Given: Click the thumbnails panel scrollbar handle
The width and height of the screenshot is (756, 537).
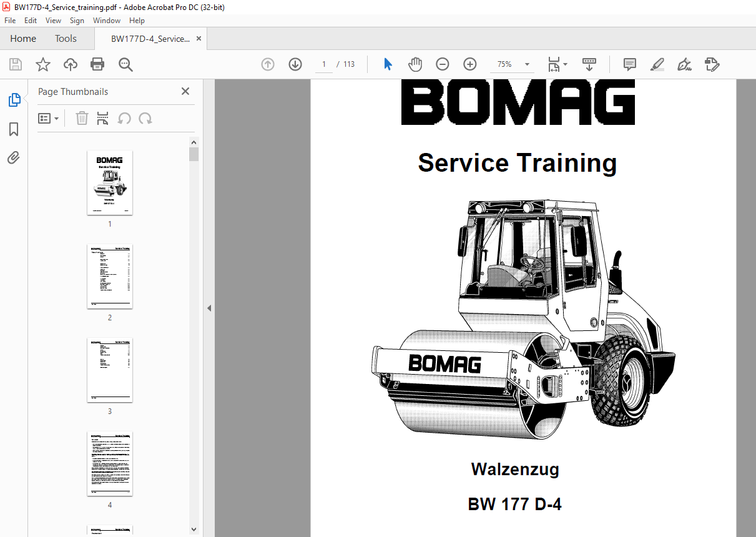Looking at the screenshot, I should point(194,154).
